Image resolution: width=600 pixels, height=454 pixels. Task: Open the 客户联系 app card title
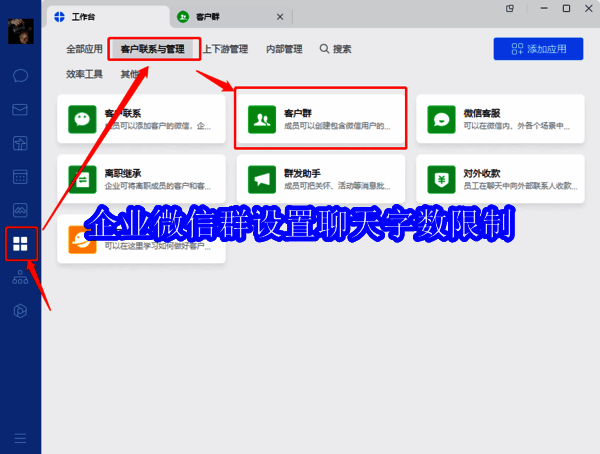[123, 113]
